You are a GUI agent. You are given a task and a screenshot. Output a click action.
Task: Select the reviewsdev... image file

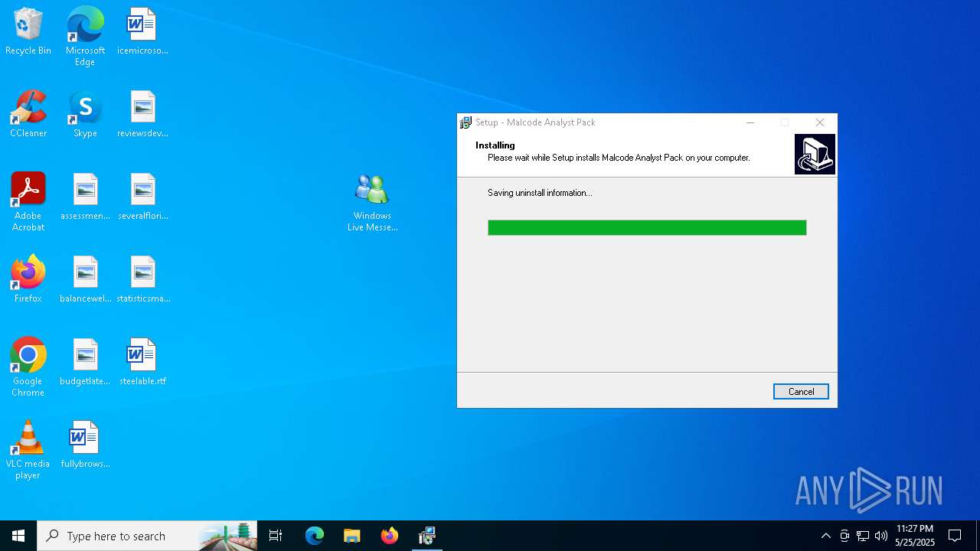(x=142, y=115)
